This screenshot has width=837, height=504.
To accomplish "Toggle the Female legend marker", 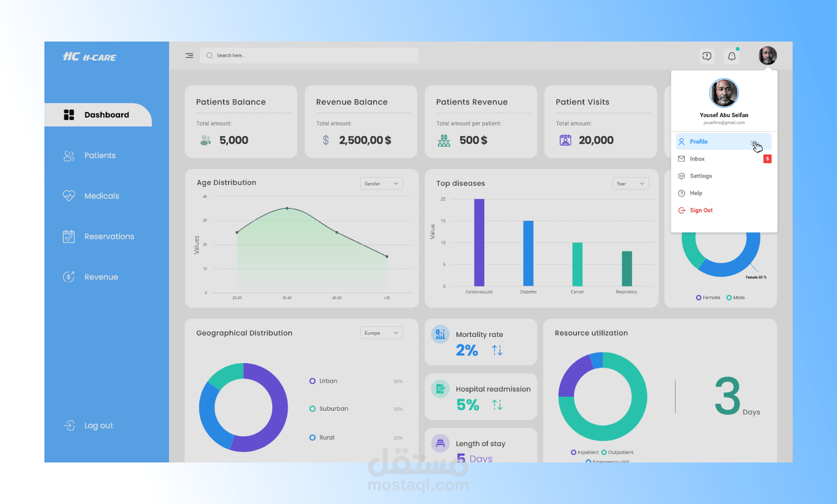I will click(698, 297).
